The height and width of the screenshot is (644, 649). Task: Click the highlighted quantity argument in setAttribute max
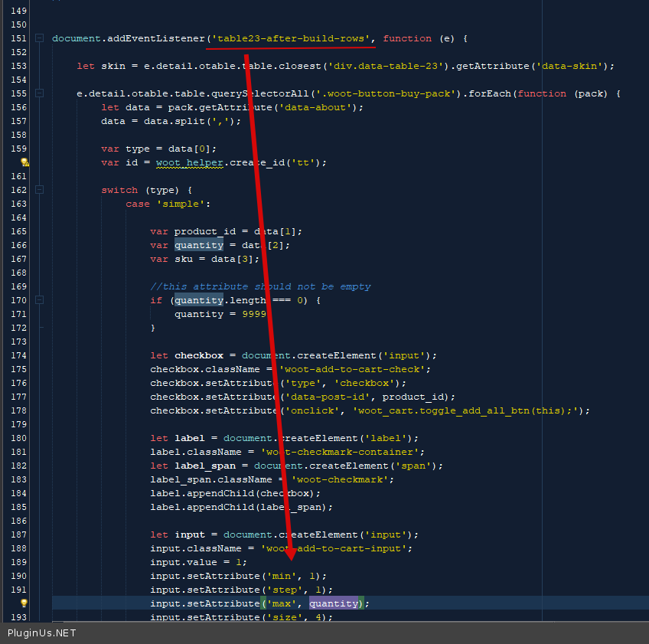(334, 603)
